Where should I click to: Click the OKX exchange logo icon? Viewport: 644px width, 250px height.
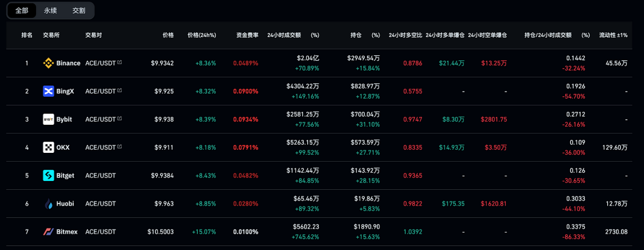click(x=49, y=148)
